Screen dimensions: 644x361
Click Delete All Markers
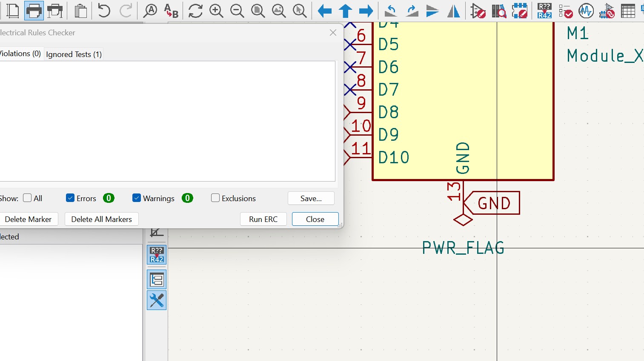coord(102,219)
